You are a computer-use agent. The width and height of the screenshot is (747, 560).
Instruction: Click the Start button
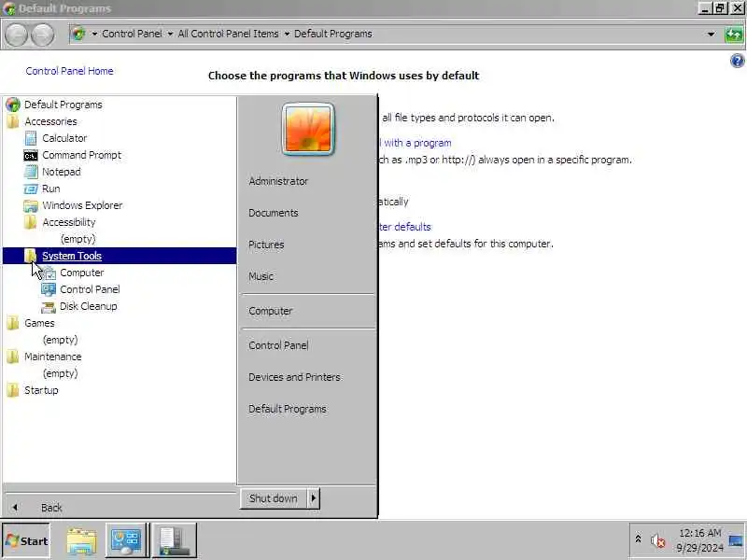(26, 540)
